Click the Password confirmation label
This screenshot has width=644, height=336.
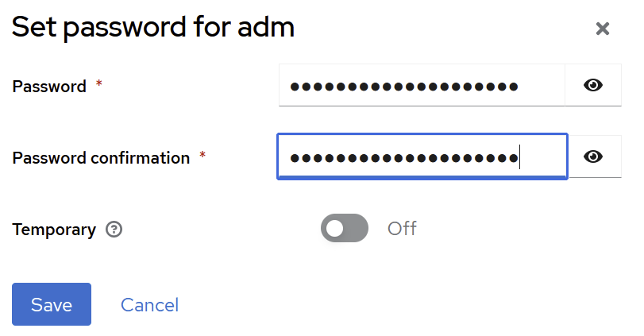click(101, 157)
